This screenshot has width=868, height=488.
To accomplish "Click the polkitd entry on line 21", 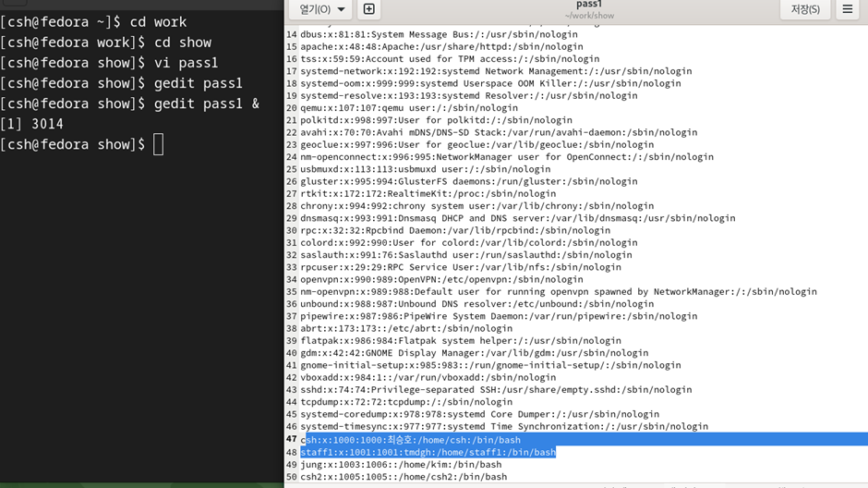I will [436, 119].
